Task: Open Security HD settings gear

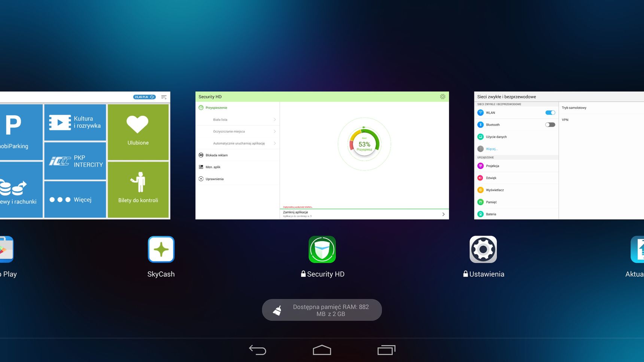Action: (443, 96)
